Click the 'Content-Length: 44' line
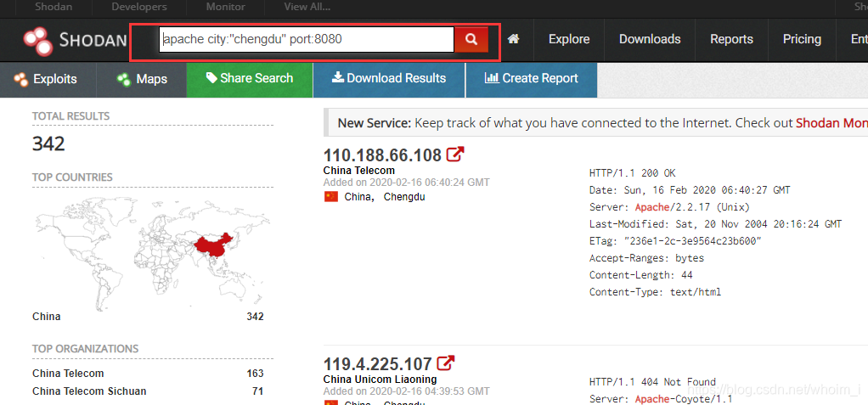 pos(641,275)
